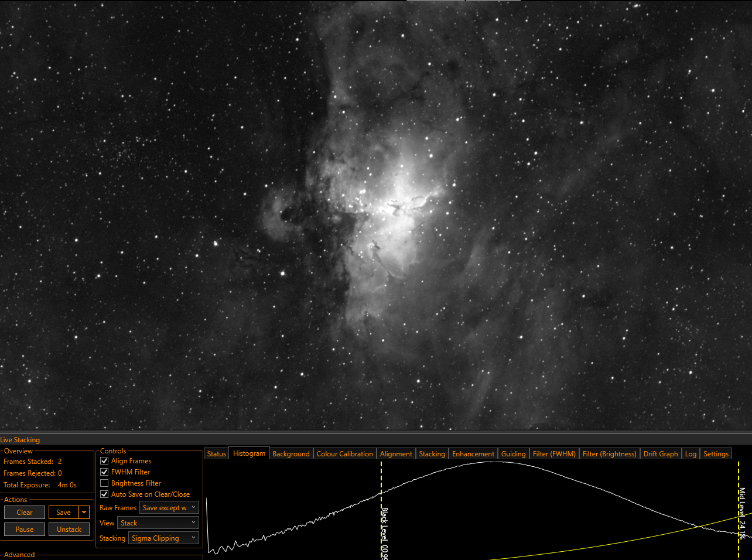Image resolution: width=752 pixels, height=560 pixels.
Task: Disable the FWHM Filter checkbox
Action: (104, 472)
